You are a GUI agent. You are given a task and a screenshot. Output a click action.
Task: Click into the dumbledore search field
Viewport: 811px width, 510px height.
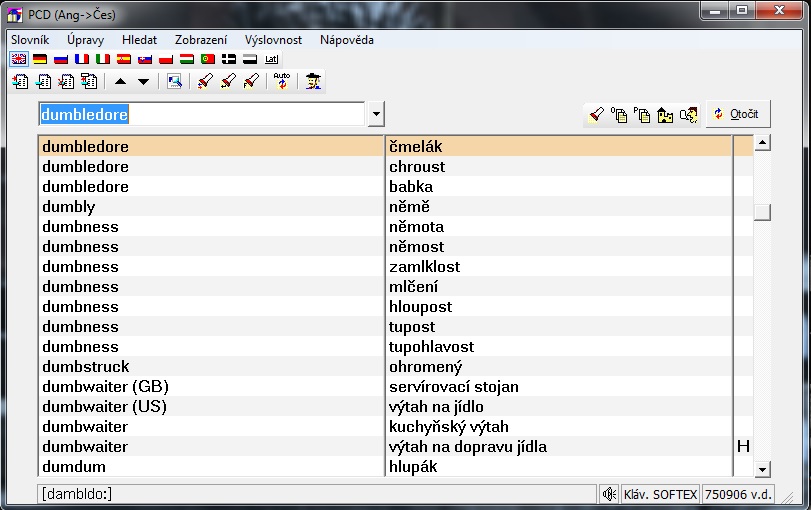pos(202,114)
